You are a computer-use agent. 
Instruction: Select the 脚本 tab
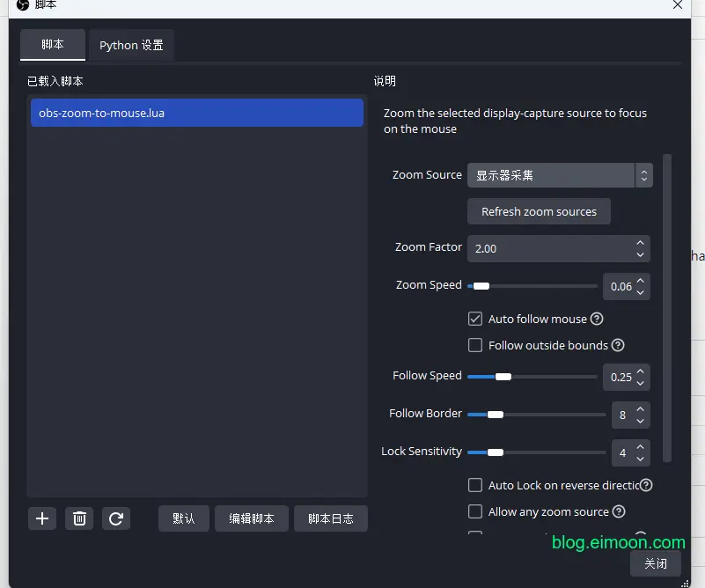pyautogui.click(x=53, y=44)
